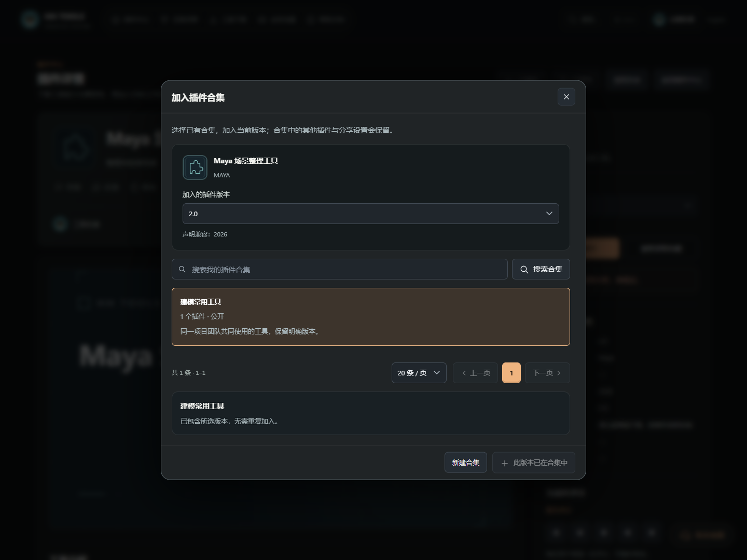Image resolution: width=747 pixels, height=560 pixels.
Task: Click the 新建合集 button
Action: click(x=465, y=463)
